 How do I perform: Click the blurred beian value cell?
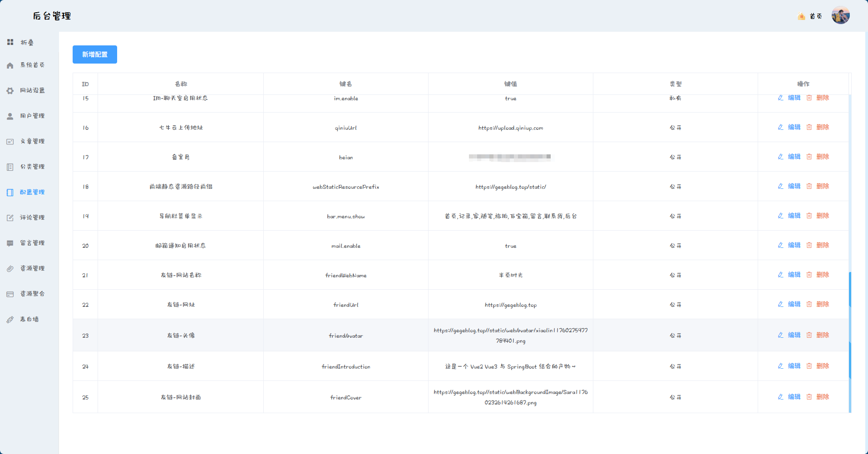point(511,157)
